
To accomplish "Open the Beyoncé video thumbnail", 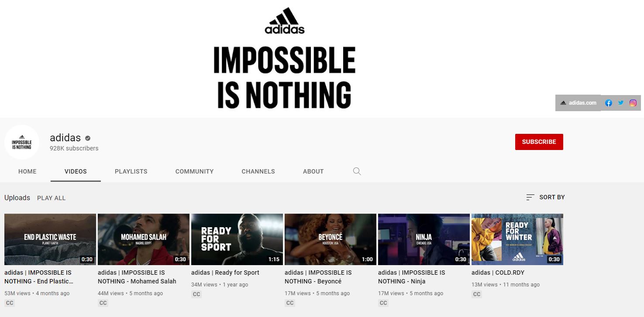I will [x=331, y=239].
